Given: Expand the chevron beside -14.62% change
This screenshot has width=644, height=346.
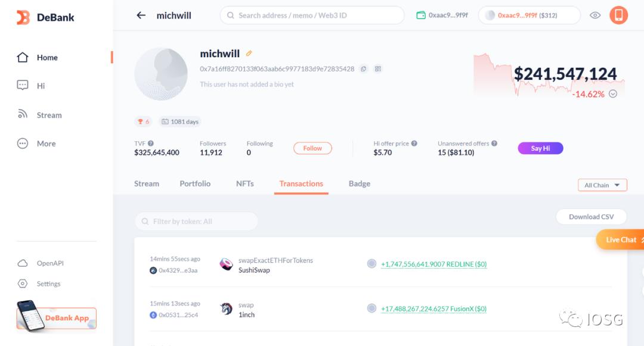Looking at the screenshot, I should [x=613, y=94].
